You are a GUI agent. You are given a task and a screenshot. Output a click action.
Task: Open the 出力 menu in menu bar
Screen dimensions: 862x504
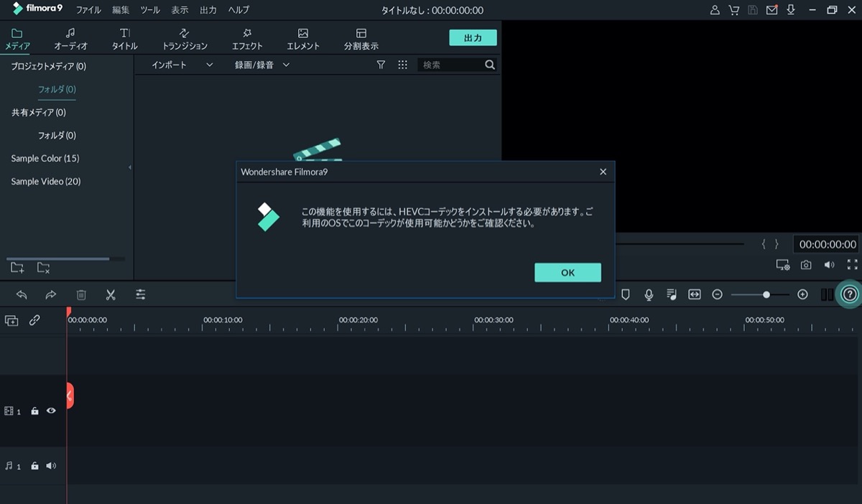click(208, 10)
